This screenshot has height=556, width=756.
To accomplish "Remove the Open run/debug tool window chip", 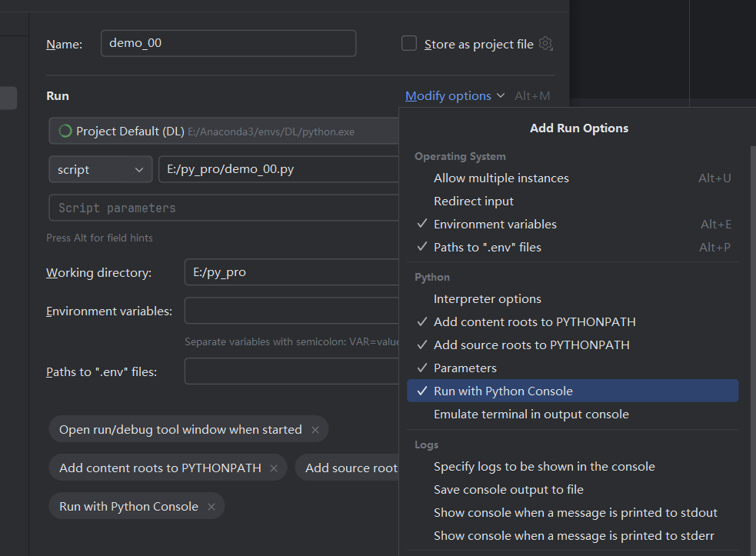I will tap(315, 430).
